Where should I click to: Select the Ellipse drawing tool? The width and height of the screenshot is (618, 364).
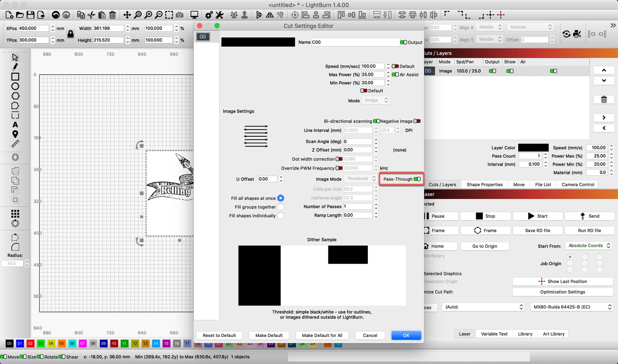[15, 86]
